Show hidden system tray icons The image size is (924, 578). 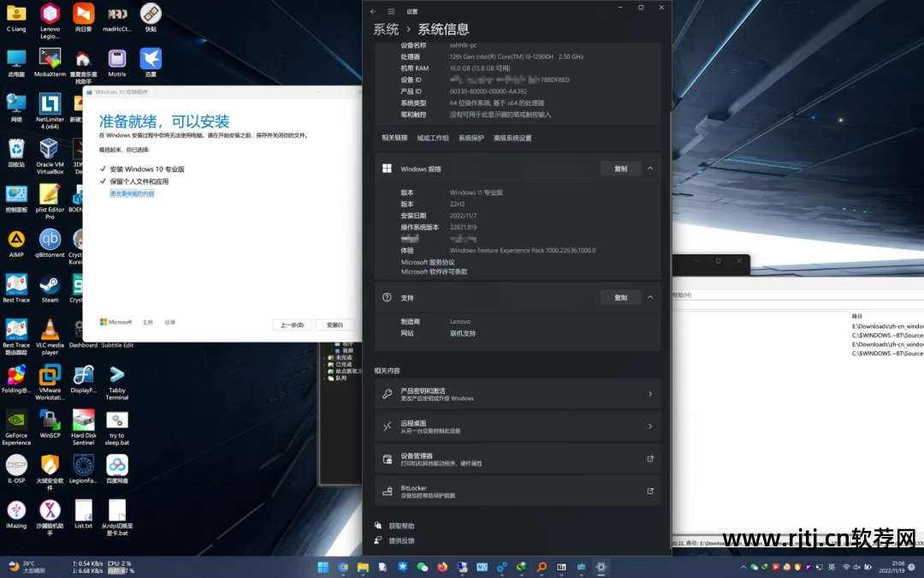click(x=743, y=568)
